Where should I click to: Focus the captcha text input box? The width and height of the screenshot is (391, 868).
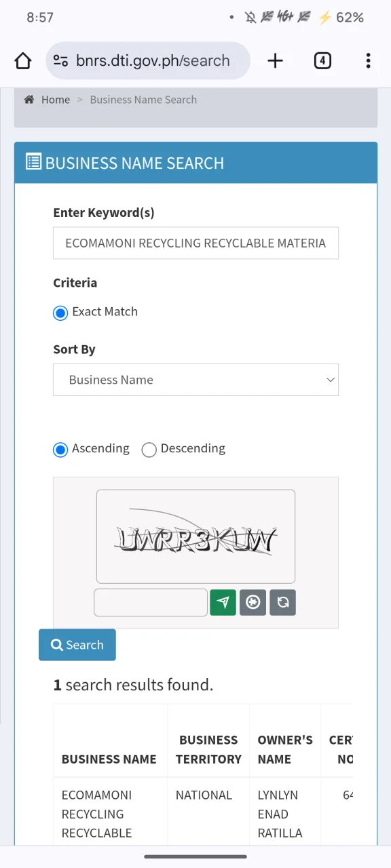click(151, 602)
